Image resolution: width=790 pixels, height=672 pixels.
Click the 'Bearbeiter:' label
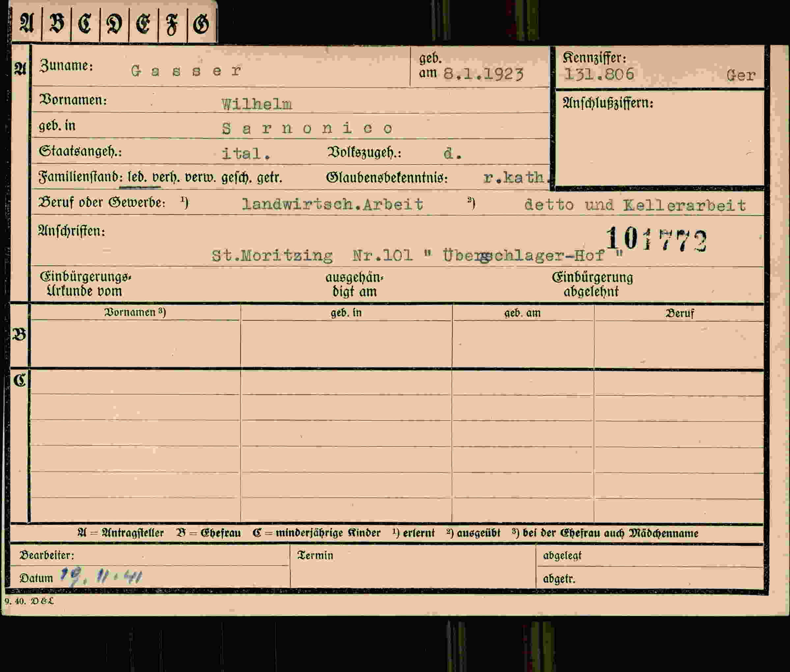coord(47,555)
